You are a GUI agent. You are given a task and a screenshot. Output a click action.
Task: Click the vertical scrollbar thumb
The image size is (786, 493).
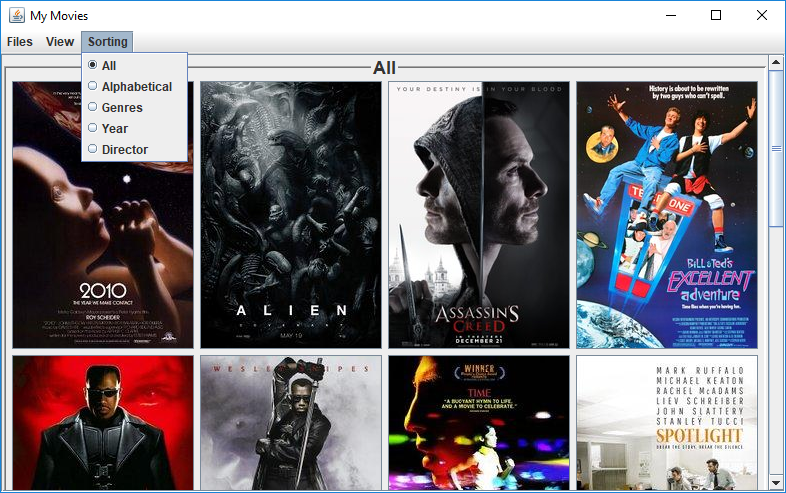click(775, 148)
